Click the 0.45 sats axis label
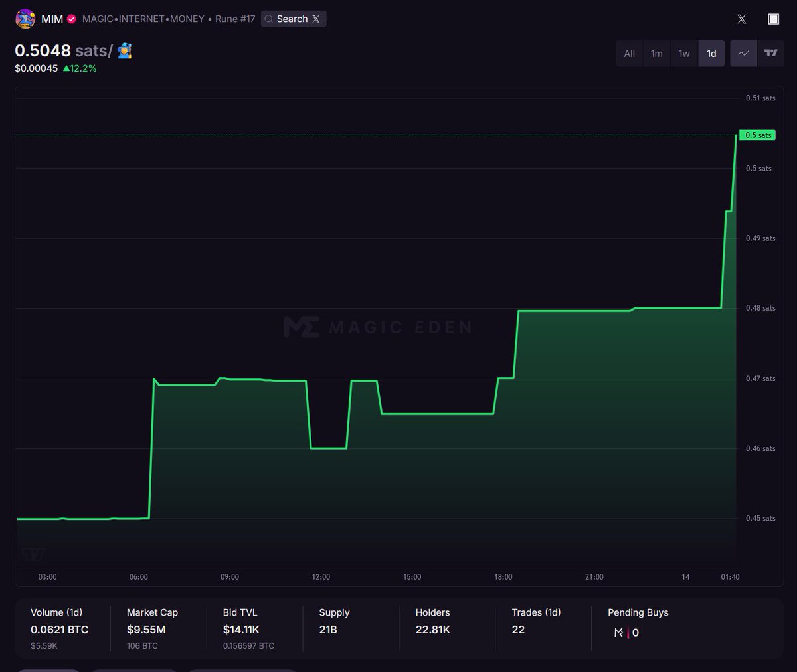The height and width of the screenshot is (672, 797). point(760,519)
